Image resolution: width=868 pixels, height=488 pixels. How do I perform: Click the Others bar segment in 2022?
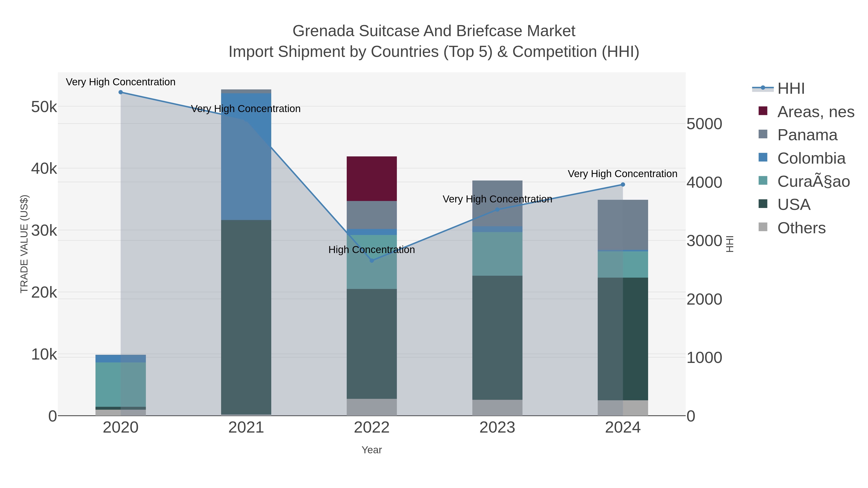(372, 407)
